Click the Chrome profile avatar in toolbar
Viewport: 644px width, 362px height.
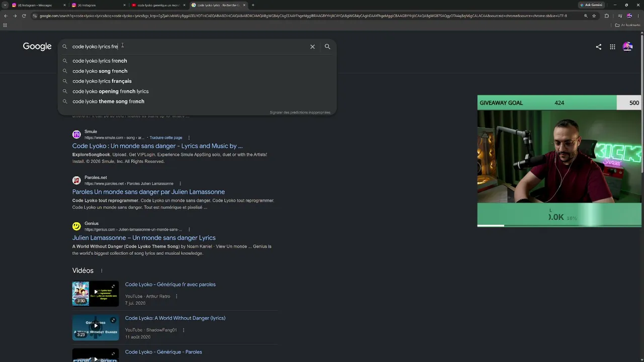tap(629, 16)
